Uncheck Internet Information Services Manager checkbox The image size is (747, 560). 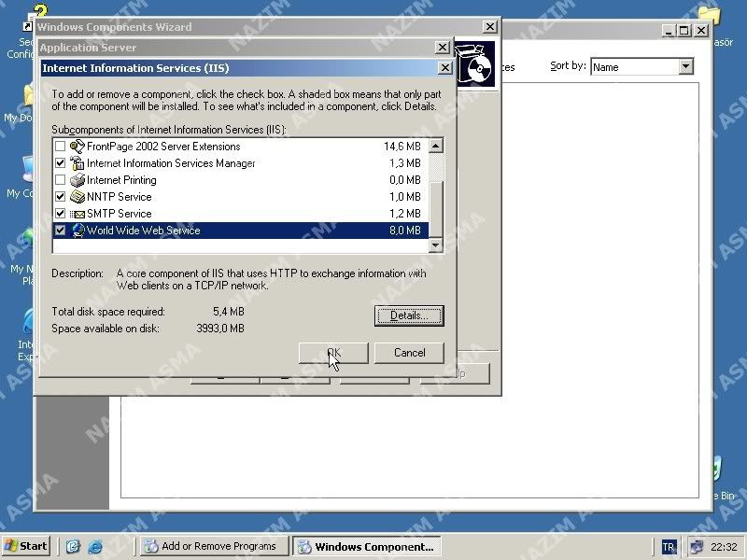tap(60, 162)
